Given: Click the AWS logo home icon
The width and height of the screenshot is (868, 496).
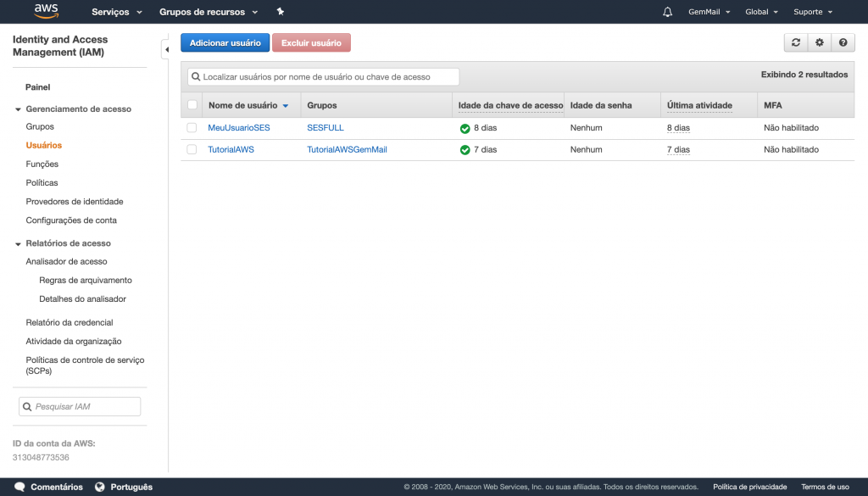Looking at the screenshot, I should [x=46, y=12].
